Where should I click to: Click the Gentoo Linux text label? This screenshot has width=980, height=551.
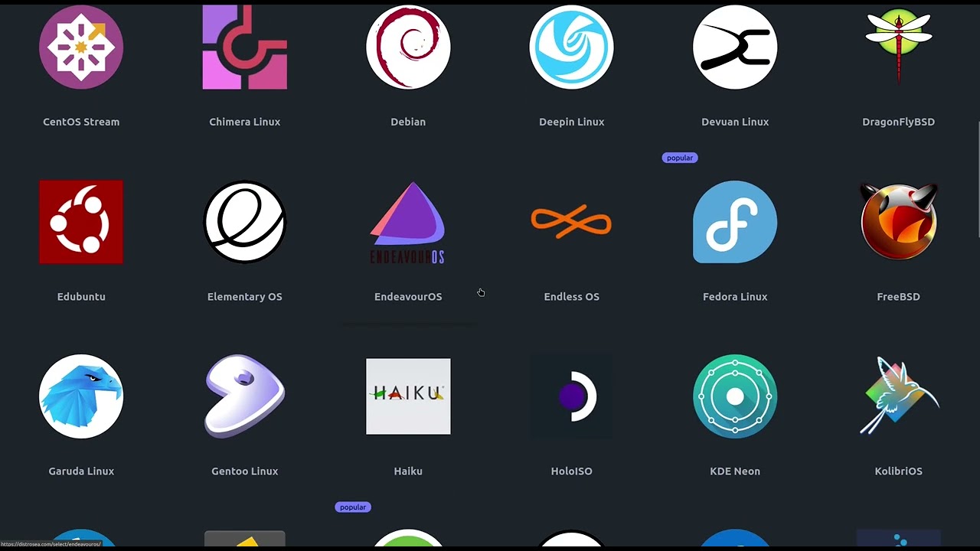click(x=245, y=471)
